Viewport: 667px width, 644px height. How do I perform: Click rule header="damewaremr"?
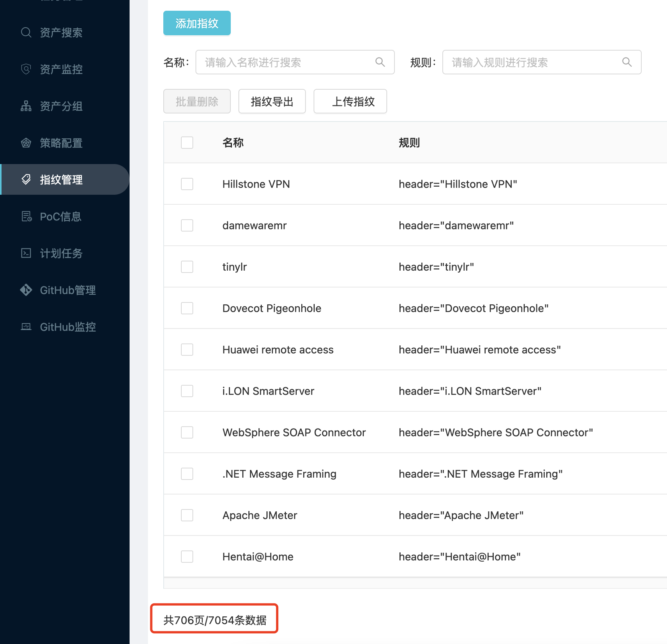[456, 225]
